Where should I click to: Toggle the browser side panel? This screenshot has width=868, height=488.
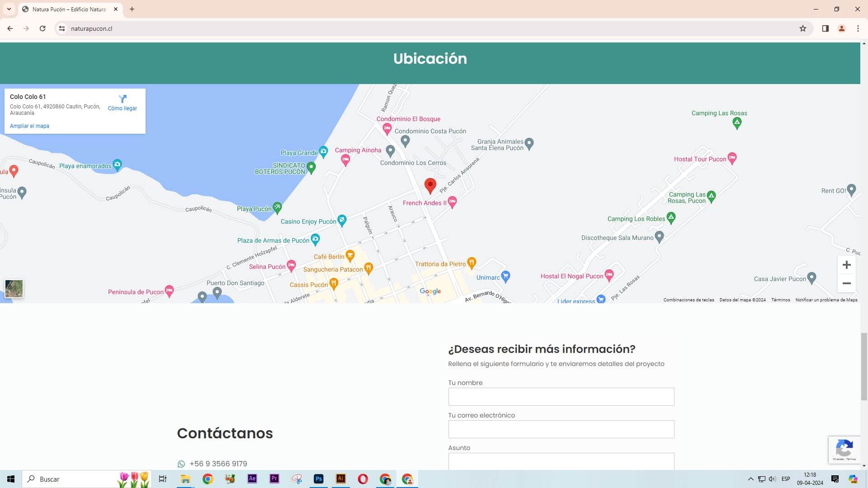pos(825,28)
